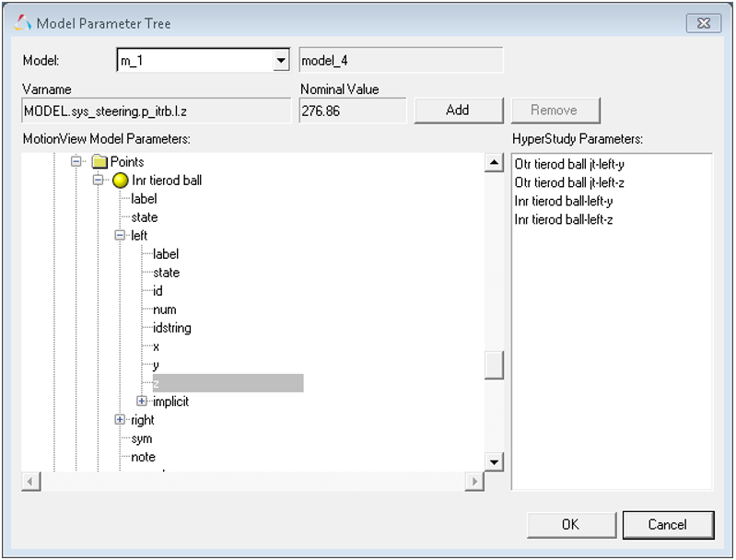
Task: Select label under Inr tierod ball
Action: [x=144, y=199]
